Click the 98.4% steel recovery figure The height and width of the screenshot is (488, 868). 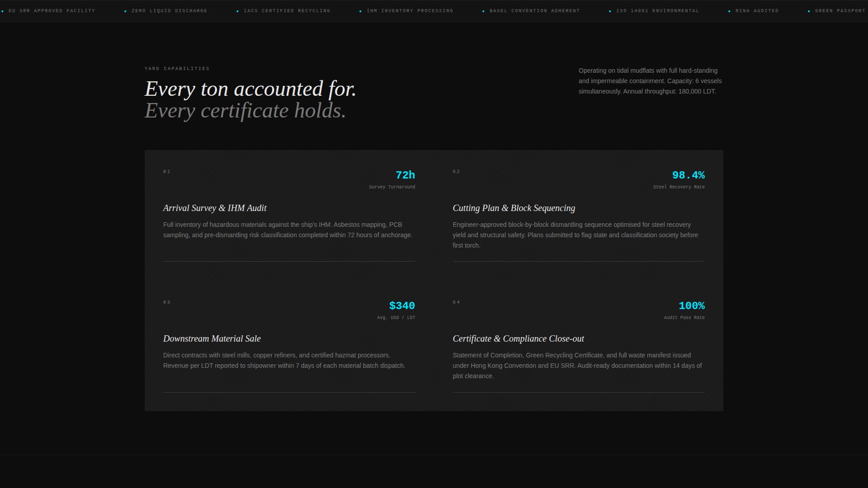pos(688,175)
